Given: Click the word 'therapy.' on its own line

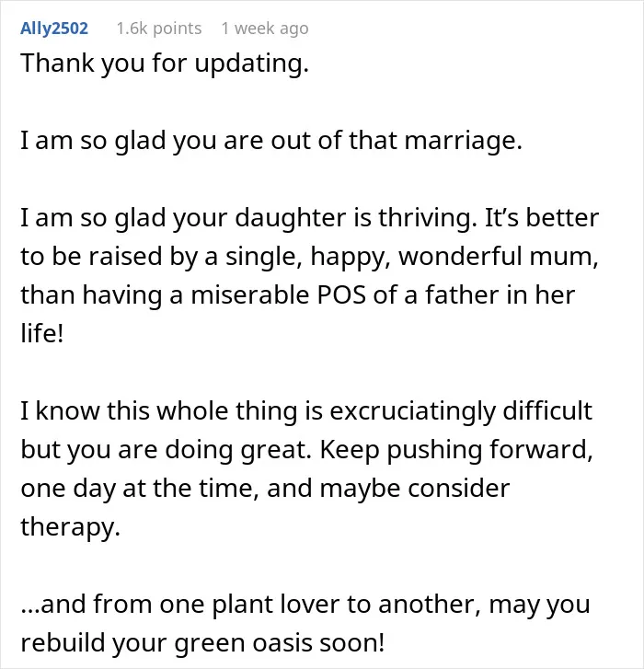Looking at the screenshot, I should point(70,527).
